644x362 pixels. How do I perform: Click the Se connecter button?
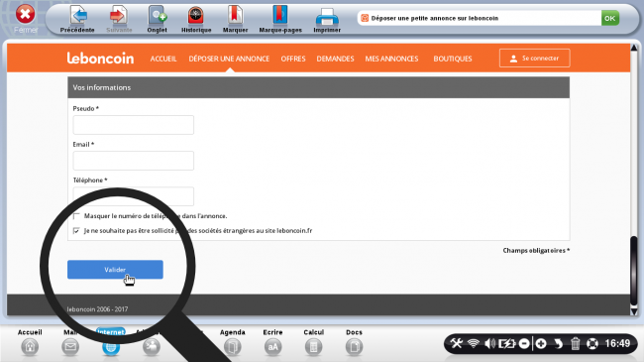tap(534, 58)
